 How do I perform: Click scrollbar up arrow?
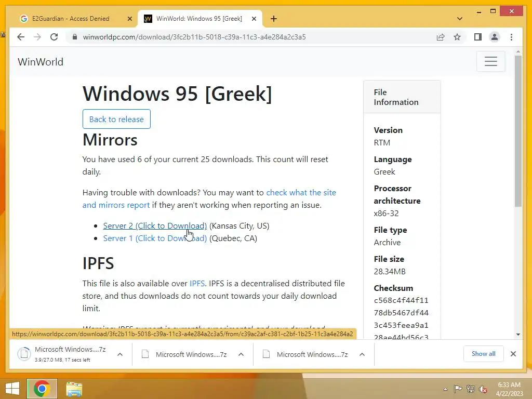[x=518, y=52]
